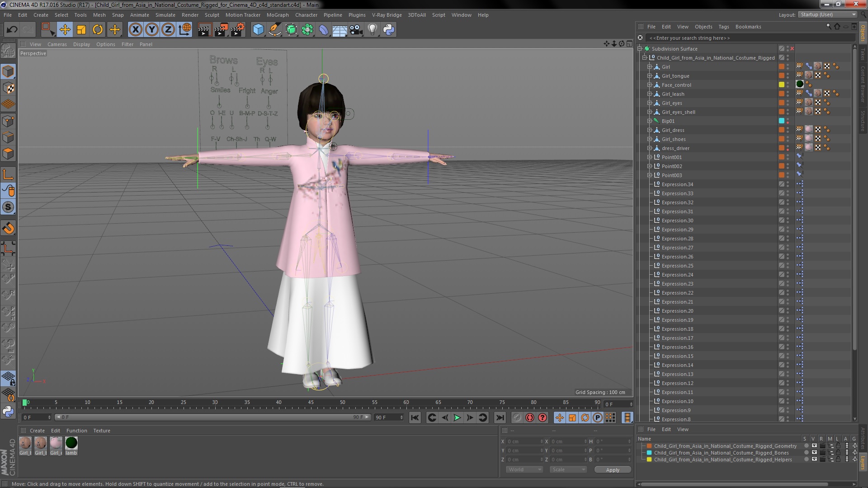
Task: Open Edit Render Settings icon
Action: [238, 30]
